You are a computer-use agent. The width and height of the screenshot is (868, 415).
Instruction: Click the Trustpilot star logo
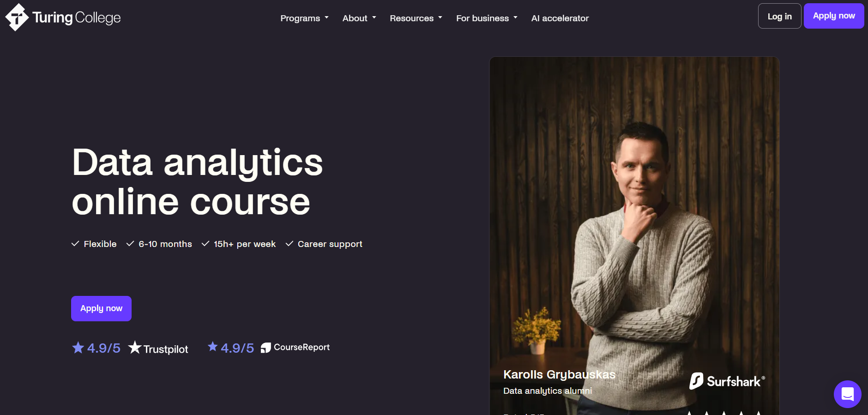[x=134, y=348]
